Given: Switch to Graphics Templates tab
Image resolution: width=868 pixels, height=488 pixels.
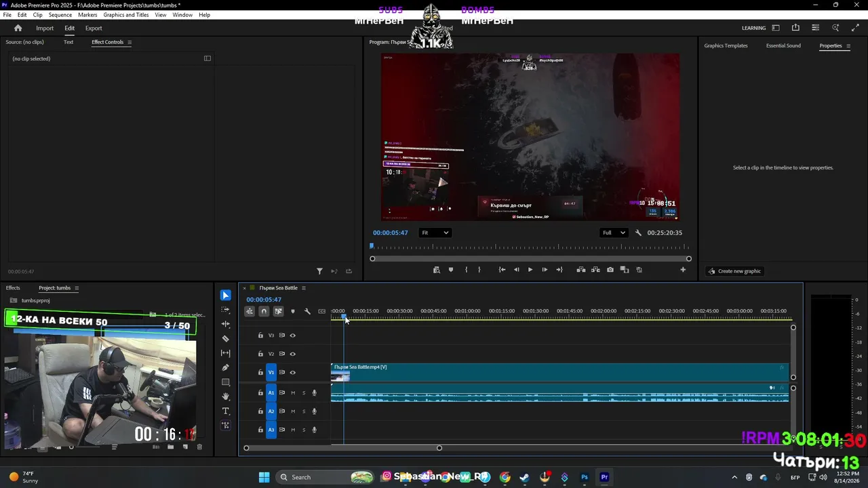Looking at the screenshot, I should [726, 46].
